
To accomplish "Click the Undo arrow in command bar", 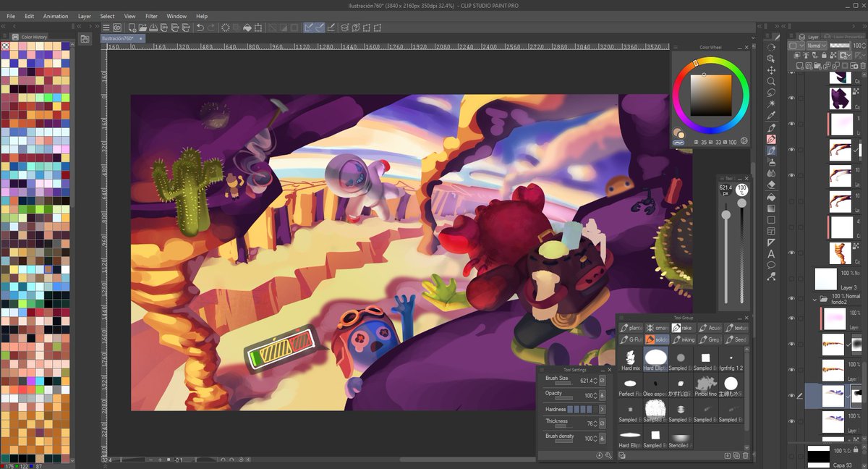I will 200,28.
